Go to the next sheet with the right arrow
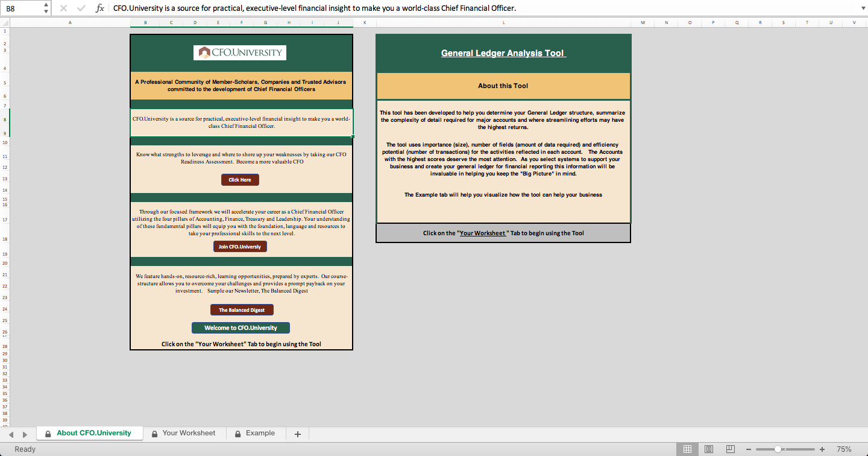This screenshot has height=456, width=868. pos(25,434)
